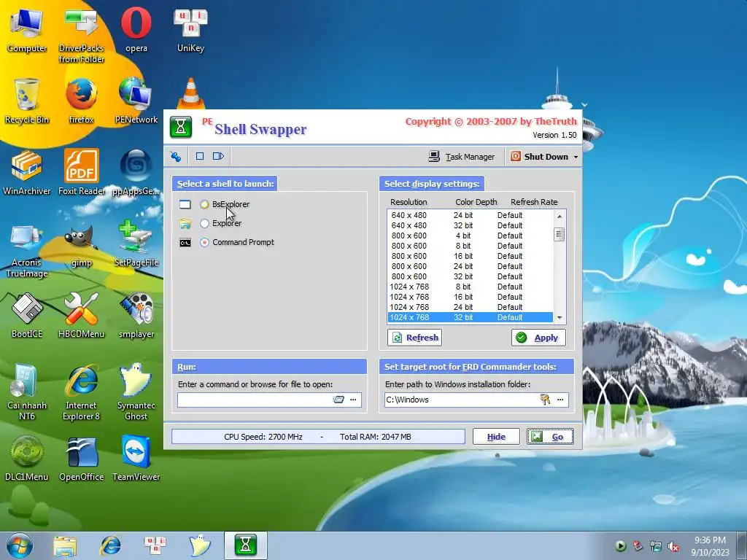Image resolution: width=747 pixels, height=560 pixels.
Task: Click the keys icon beside C:\Windows path
Action: 545,400
